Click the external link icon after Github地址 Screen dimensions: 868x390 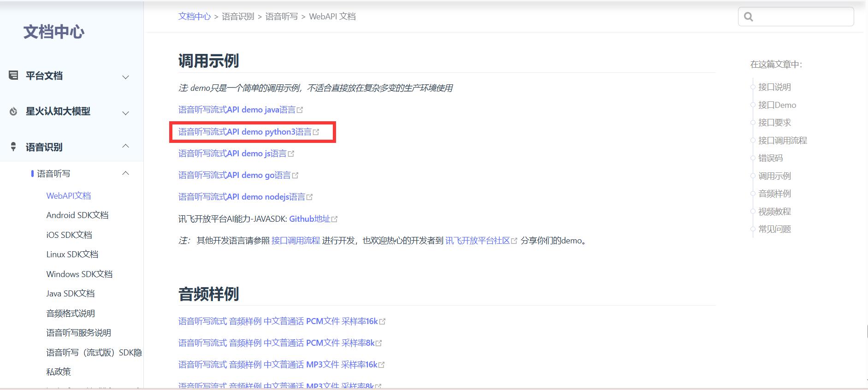point(335,219)
